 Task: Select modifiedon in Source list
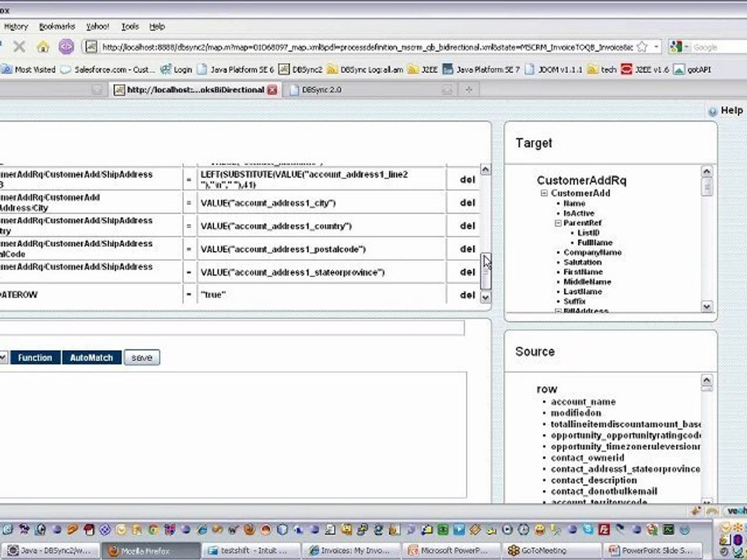click(576, 413)
